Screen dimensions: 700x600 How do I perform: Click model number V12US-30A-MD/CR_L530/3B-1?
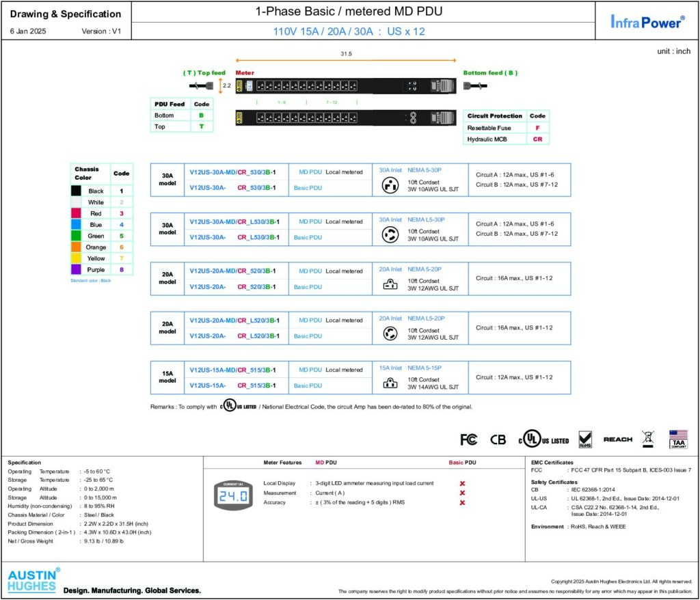[x=234, y=221]
